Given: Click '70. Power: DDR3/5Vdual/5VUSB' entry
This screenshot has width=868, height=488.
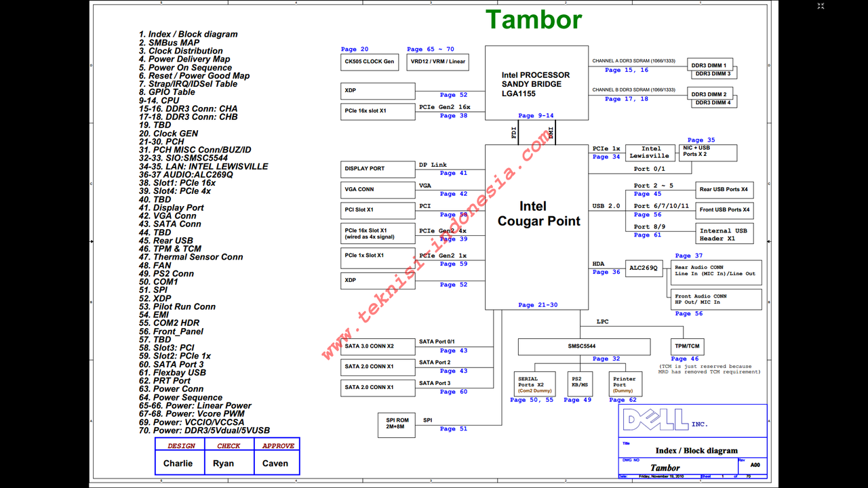Looking at the screenshot, I should (x=204, y=430).
